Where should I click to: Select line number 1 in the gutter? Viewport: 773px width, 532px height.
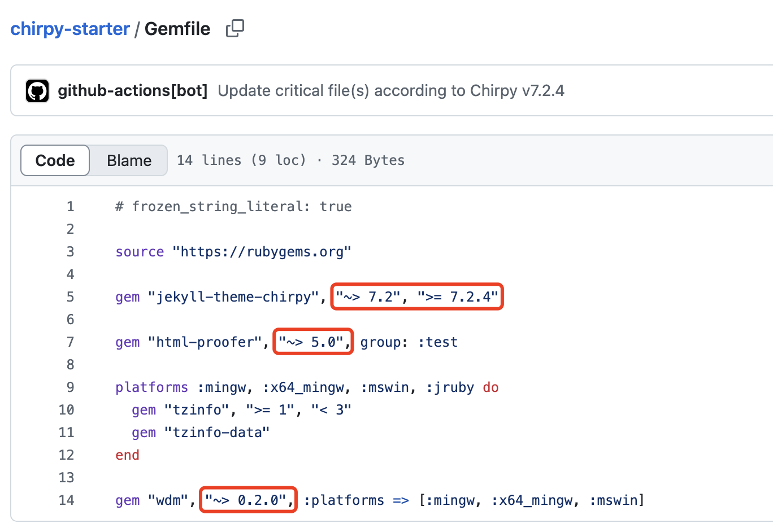point(70,207)
